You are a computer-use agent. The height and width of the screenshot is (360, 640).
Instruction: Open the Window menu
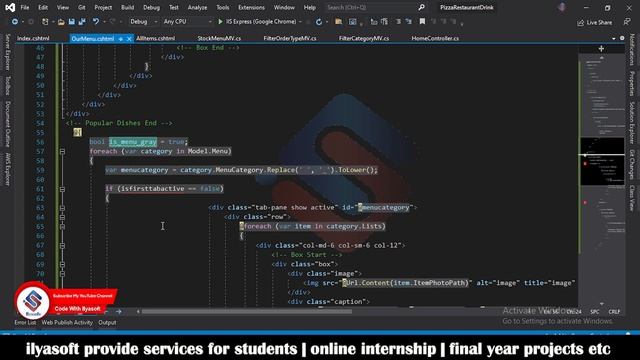(284, 7)
